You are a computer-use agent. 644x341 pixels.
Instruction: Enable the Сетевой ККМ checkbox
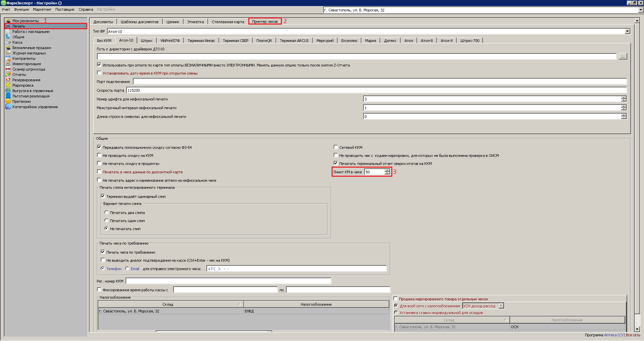[336, 147]
